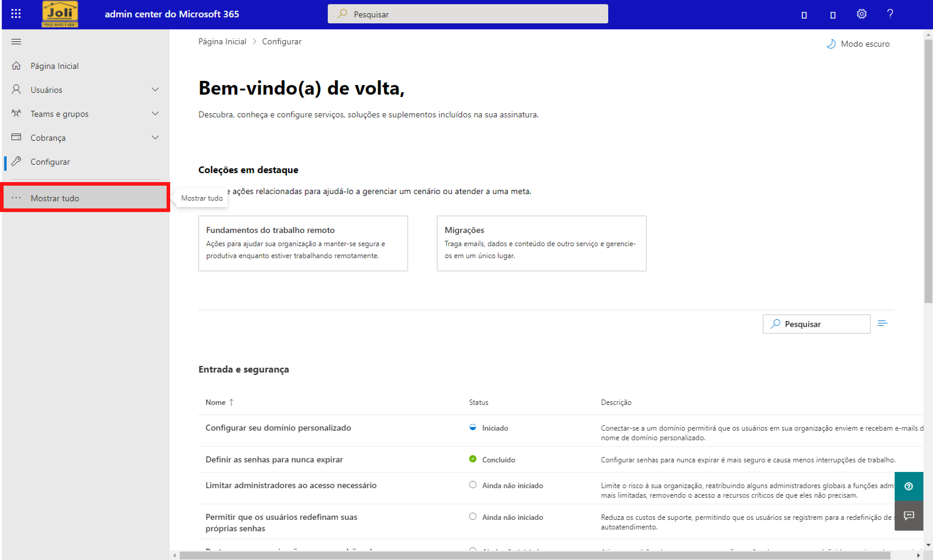Open the settings gear icon
Viewport: 933px width, 560px height.
pos(861,14)
